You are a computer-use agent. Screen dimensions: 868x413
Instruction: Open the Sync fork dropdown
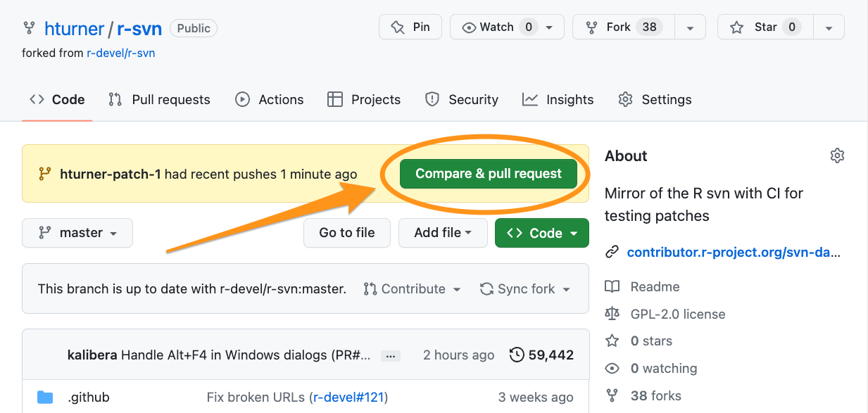click(525, 289)
